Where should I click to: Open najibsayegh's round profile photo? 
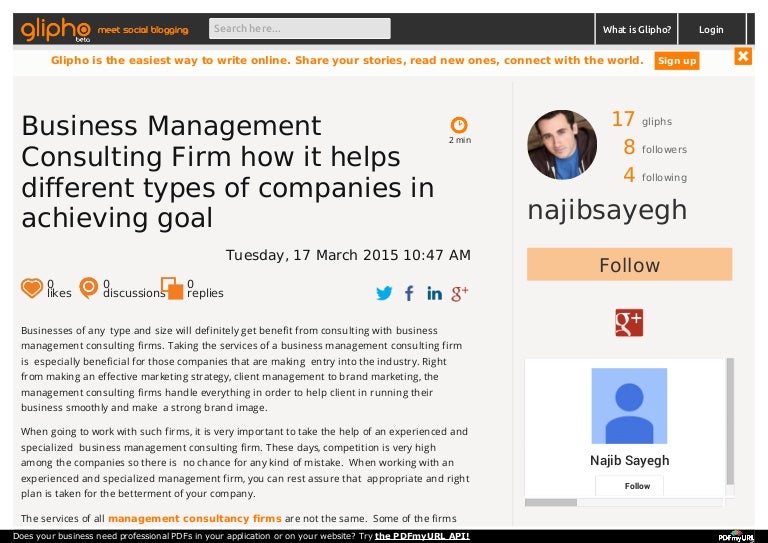tap(562, 144)
